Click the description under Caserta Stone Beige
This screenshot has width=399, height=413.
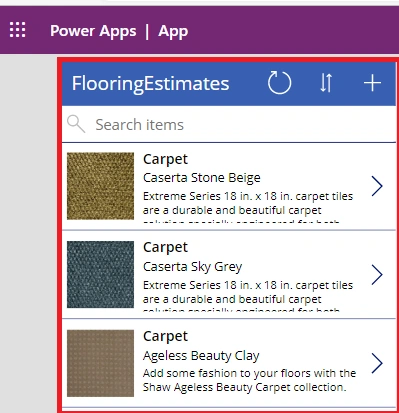click(248, 206)
